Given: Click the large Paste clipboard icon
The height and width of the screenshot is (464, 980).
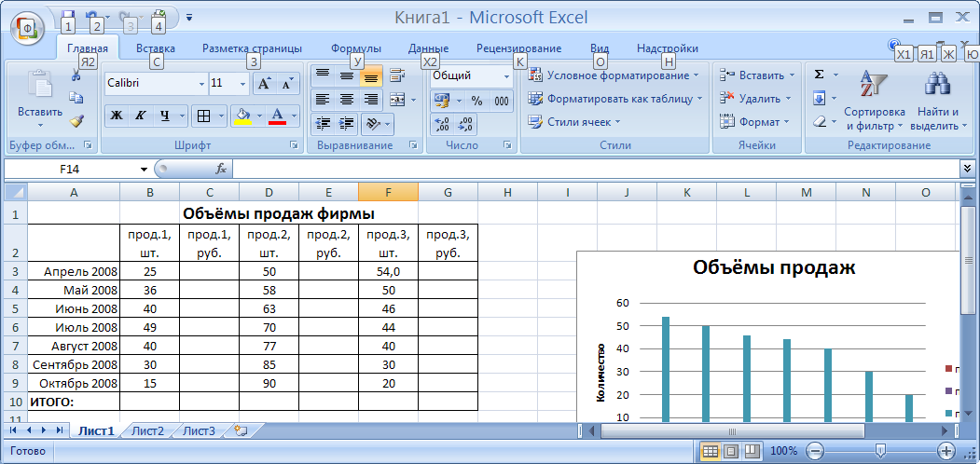Looking at the screenshot, I should (x=39, y=84).
